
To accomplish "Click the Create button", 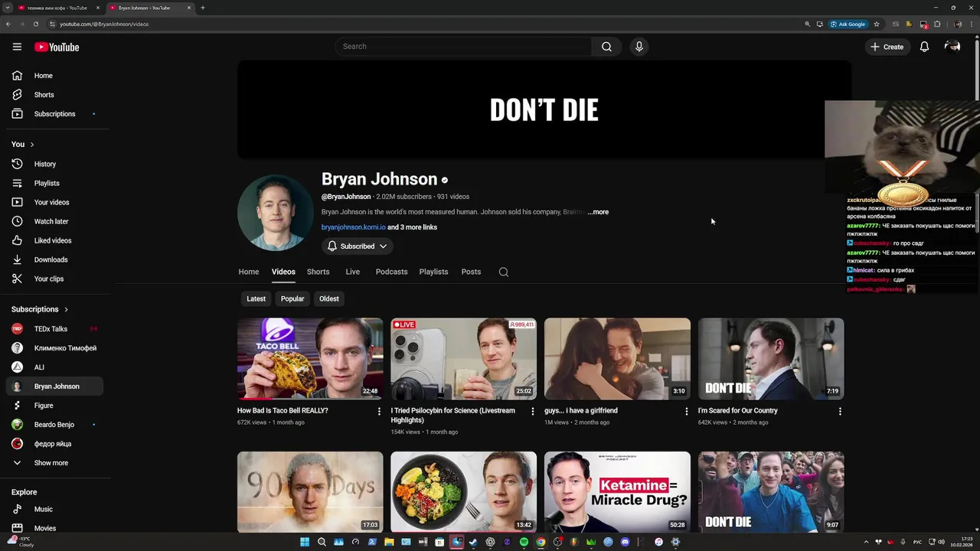I will coord(887,47).
